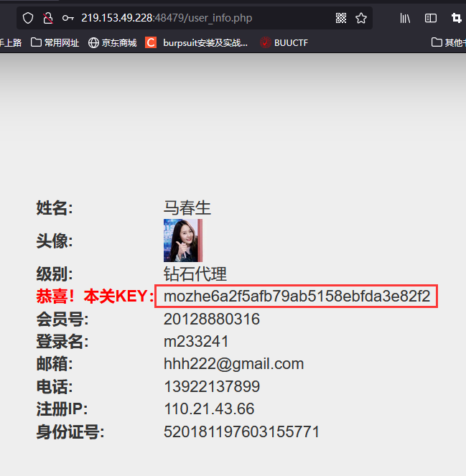Open the insecure connection lock icon
Viewport: 466px width, 476px height.
pos(47,18)
